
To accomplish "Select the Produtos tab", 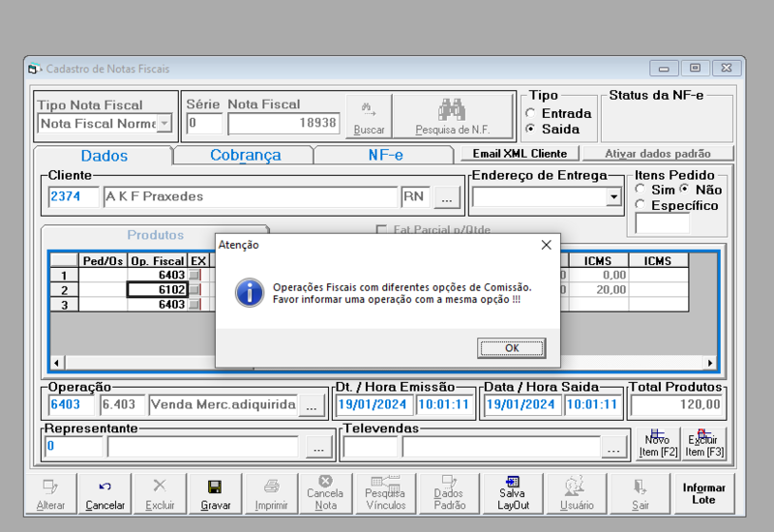I will (x=156, y=234).
